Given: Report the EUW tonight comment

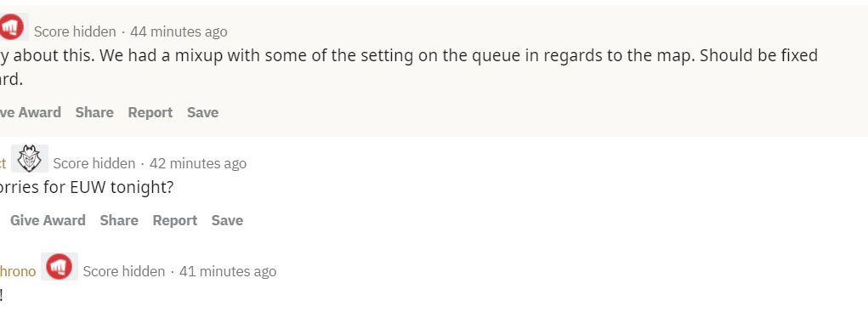Looking at the screenshot, I should click(175, 220).
